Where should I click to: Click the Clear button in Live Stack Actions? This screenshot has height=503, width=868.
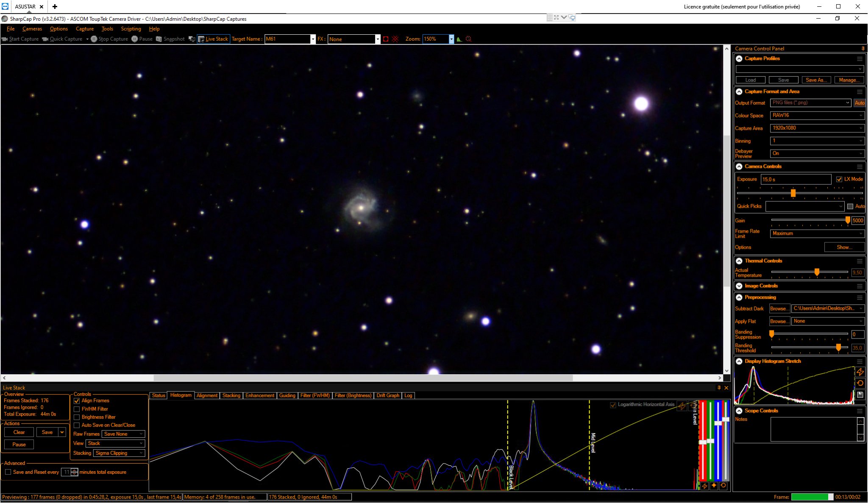tap(19, 432)
